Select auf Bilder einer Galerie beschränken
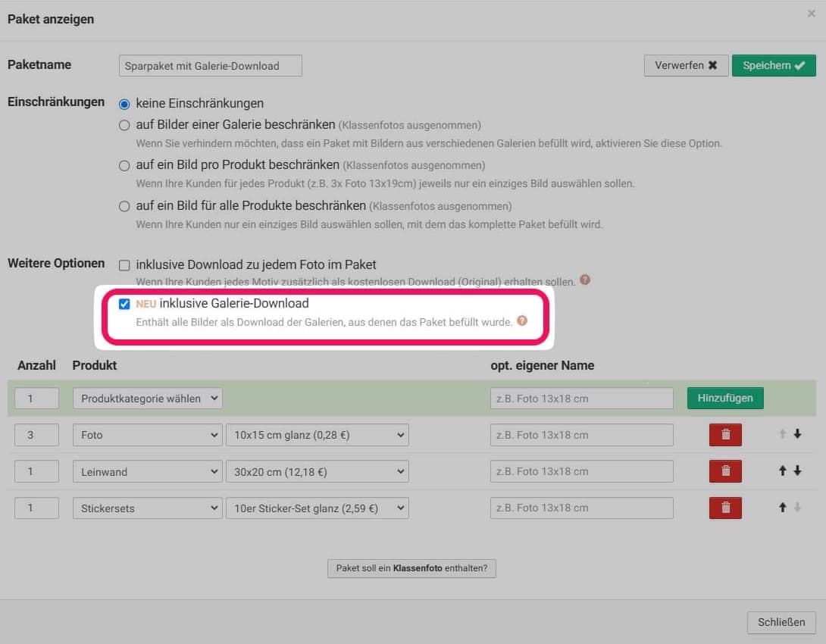This screenshot has height=644, width=826. coord(125,125)
